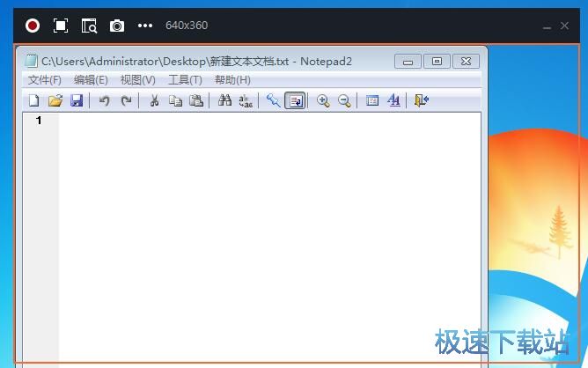The image size is (588, 368).
Task: Open the Replace text dialog icon
Action: (246, 100)
